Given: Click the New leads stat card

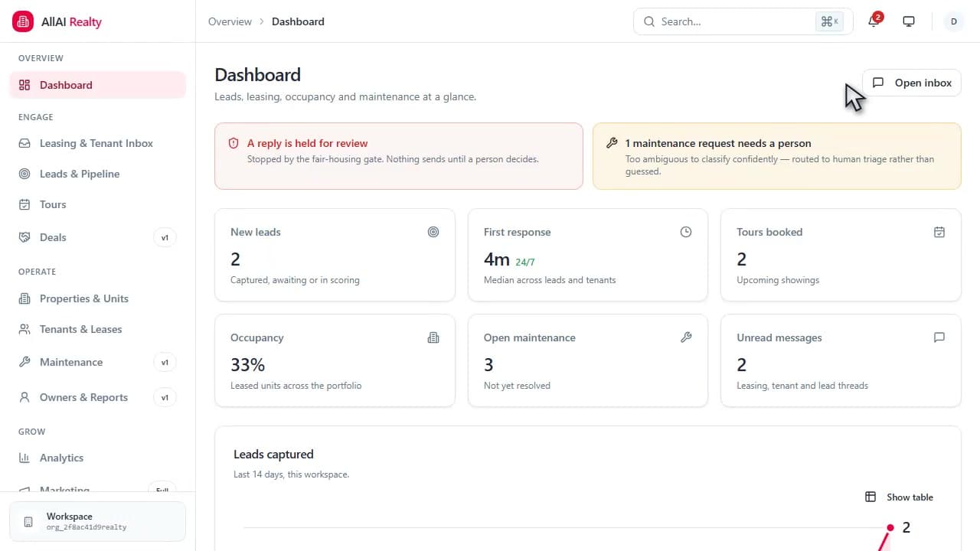Looking at the screenshot, I should click(x=335, y=255).
